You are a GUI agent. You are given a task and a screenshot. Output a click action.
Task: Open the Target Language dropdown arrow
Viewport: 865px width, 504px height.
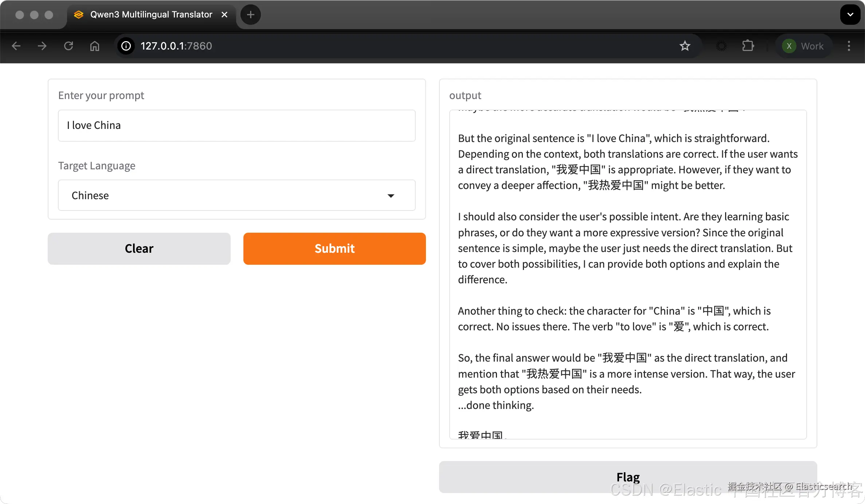pyautogui.click(x=391, y=196)
